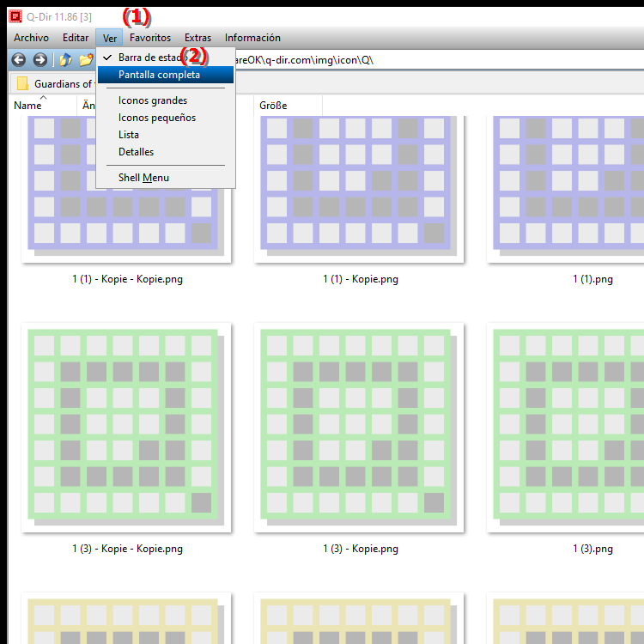
Task: Choose Iconos pequeños view
Action: point(166,118)
